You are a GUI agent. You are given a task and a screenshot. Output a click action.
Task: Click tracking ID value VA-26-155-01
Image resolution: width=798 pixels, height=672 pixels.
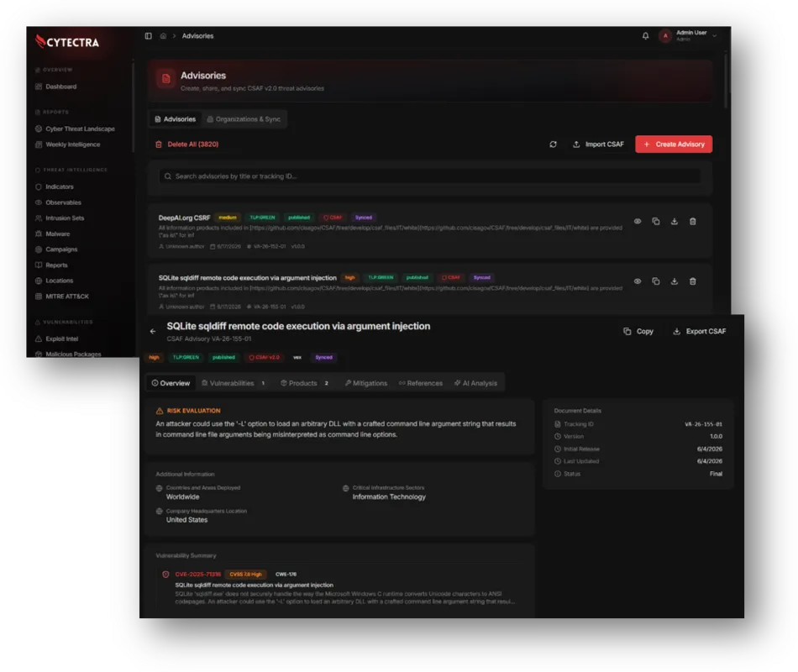(703, 424)
